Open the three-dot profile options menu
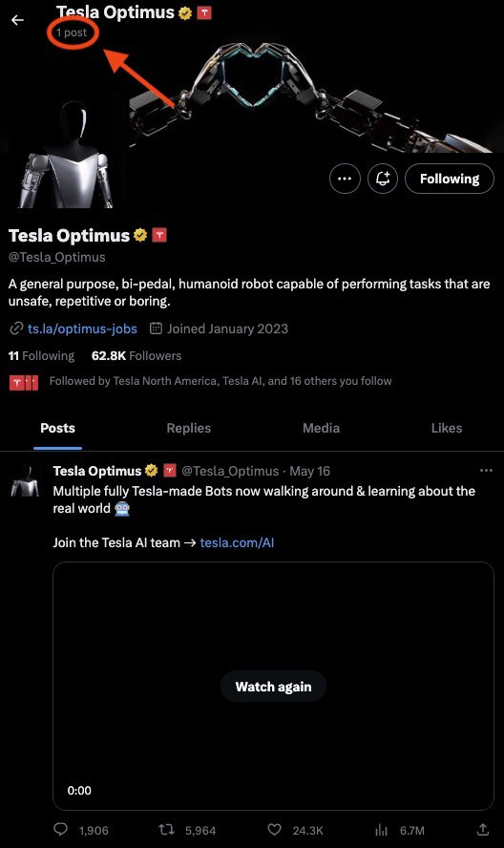The width and height of the screenshot is (504, 848). (345, 179)
